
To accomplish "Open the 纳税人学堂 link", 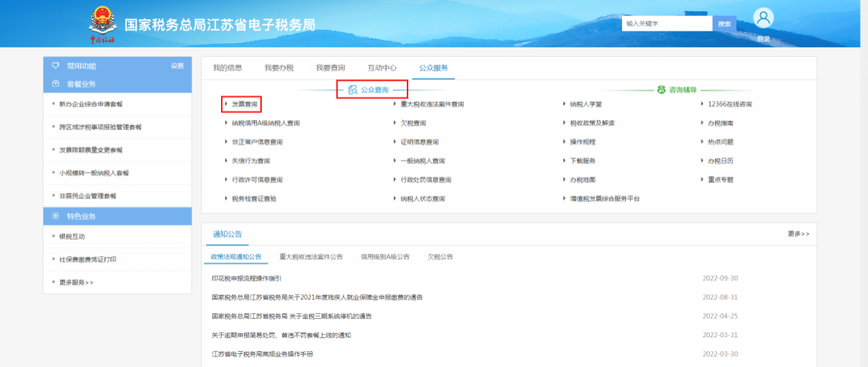I will pyautogui.click(x=586, y=104).
